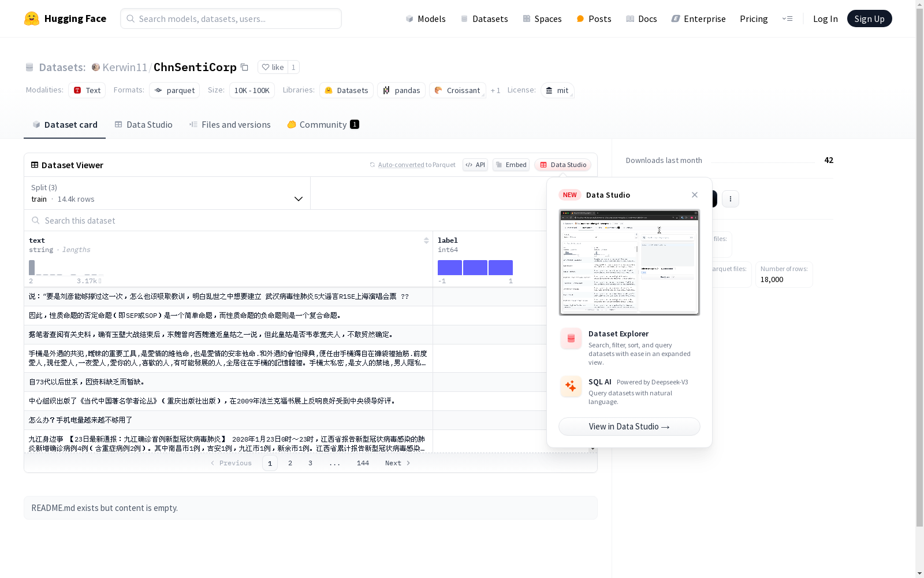
Task: Open the Community tab
Action: (323, 124)
